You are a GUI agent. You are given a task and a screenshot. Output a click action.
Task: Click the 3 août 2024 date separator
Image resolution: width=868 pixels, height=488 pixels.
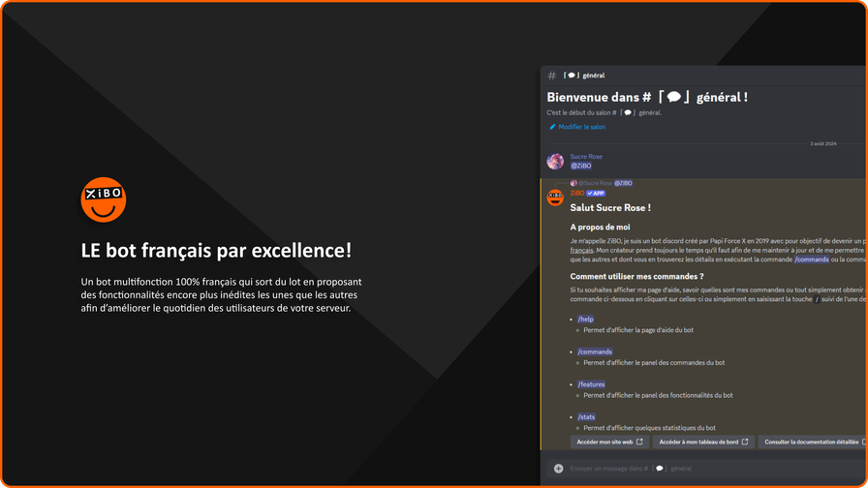click(823, 144)
